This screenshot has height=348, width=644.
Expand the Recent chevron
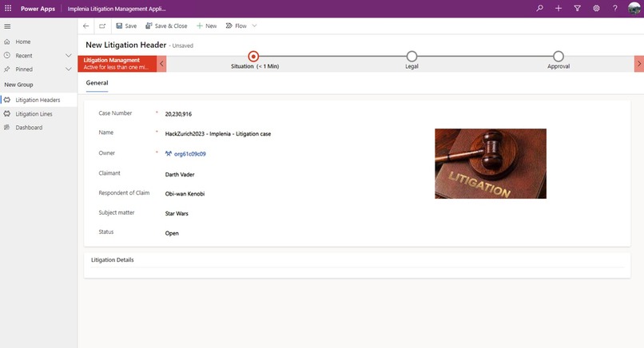click(x=68, y=55)
